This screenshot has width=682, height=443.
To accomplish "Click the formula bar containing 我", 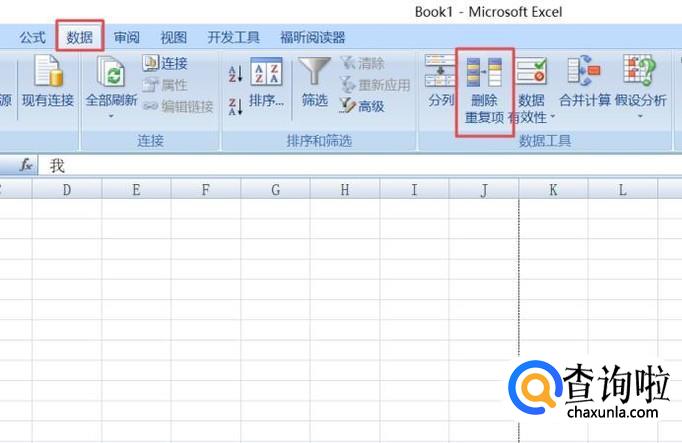I will pos(359,166).
